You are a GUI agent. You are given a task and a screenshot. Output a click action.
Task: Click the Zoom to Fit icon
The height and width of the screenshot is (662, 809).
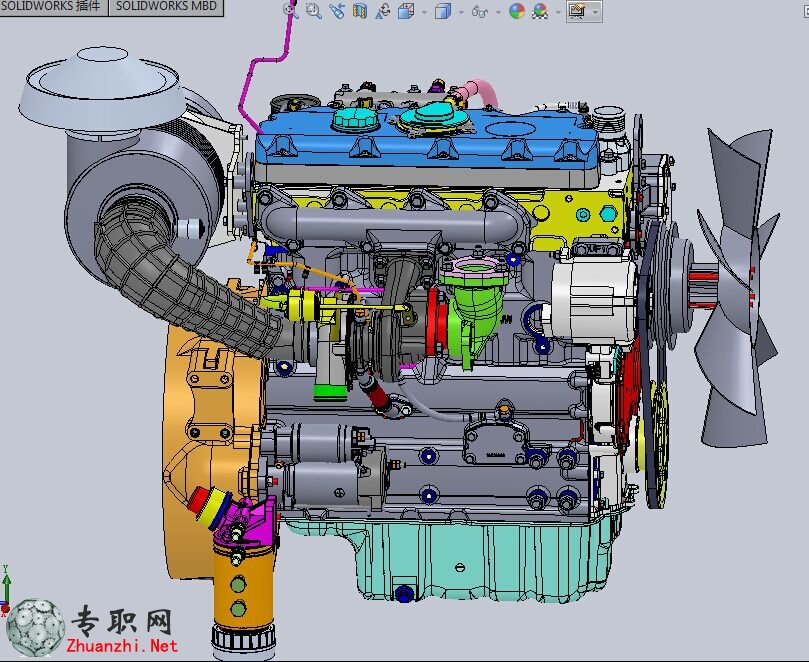pos(291,10)
